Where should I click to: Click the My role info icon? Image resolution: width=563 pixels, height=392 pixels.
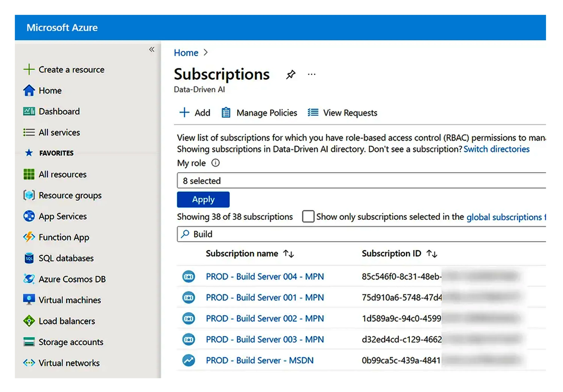pos(216,163)
